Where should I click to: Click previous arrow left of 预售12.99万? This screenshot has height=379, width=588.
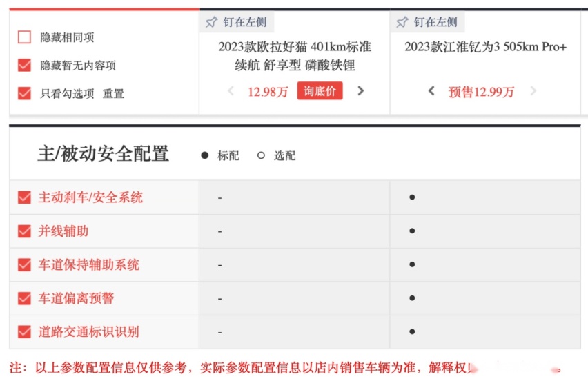pyautogui.click(x=431, y=91)
